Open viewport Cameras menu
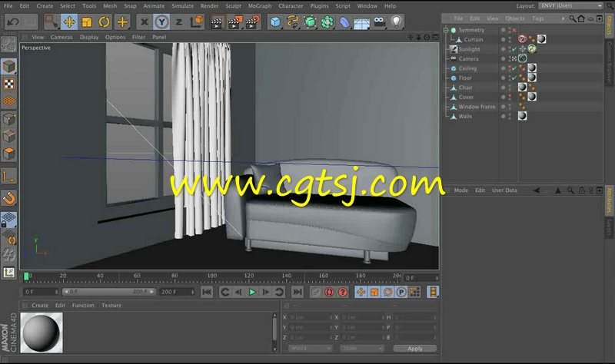The image size is (615, 364). [x=61, y=37]
